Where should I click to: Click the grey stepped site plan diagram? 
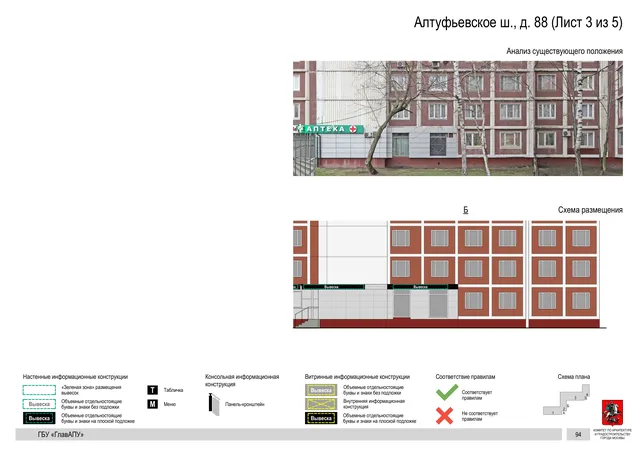click(x=567, y=399)
